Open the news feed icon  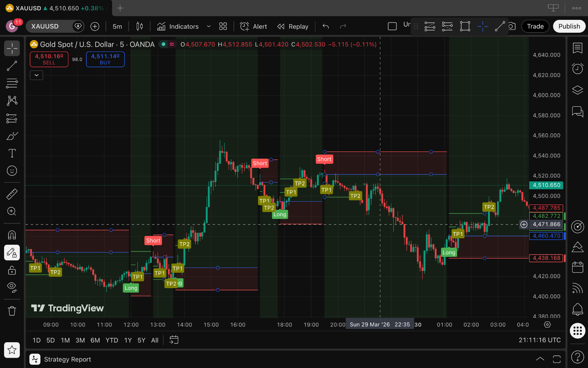click(577, 288)
